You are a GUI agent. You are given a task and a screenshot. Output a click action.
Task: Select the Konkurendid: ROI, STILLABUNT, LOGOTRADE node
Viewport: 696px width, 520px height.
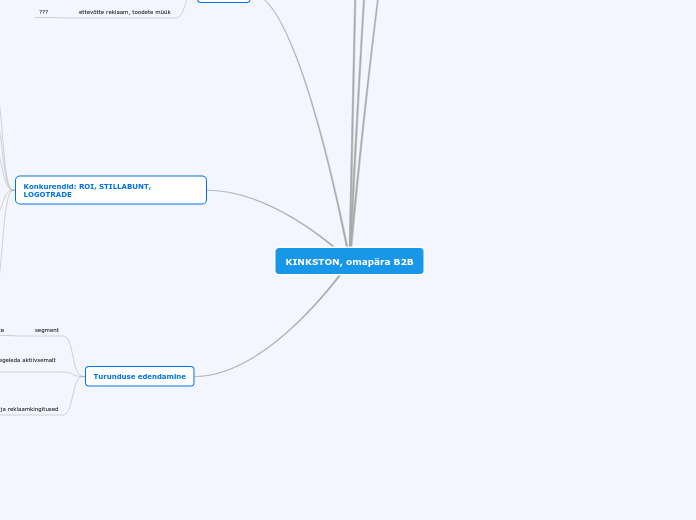[111, 190]
